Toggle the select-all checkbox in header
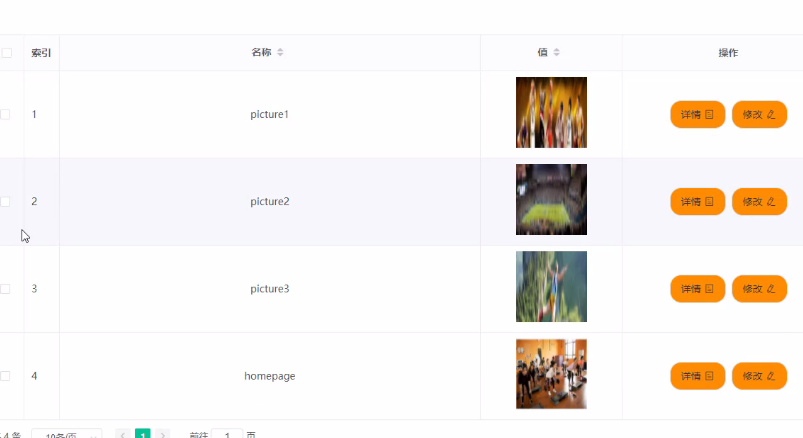Viewport: 803px width, 438px height. [x=7, y=53]
